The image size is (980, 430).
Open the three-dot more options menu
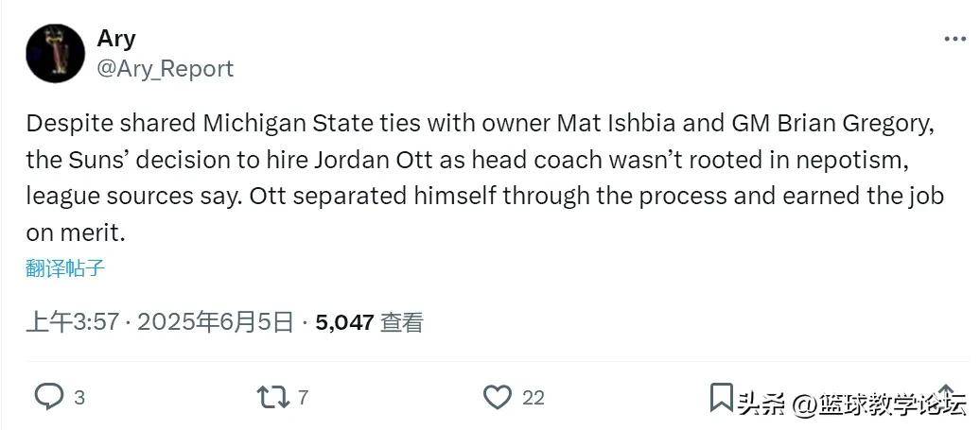(x=954, y=39)
